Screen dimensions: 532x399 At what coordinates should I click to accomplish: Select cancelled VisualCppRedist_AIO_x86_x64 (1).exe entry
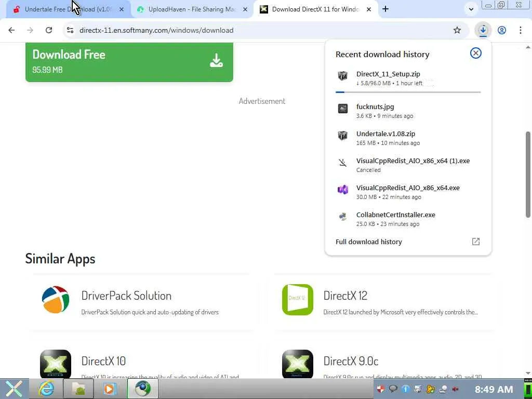[408, 165]
